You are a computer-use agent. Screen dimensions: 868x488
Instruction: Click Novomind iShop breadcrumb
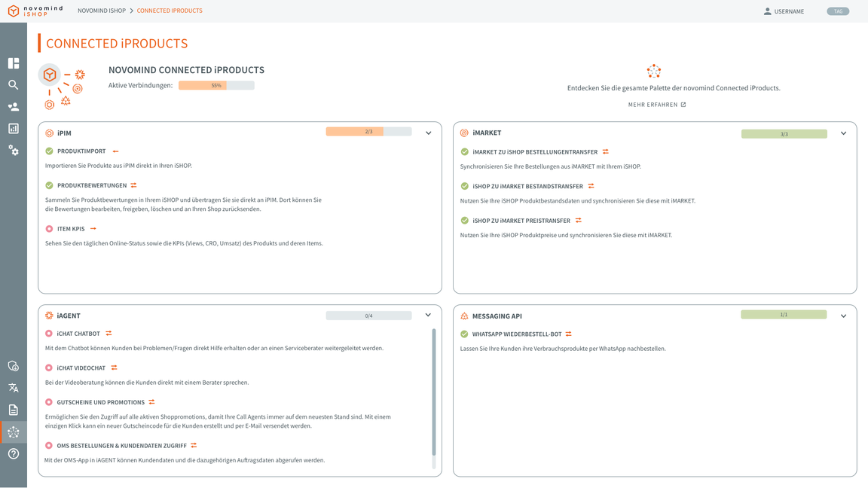point(101,11)
